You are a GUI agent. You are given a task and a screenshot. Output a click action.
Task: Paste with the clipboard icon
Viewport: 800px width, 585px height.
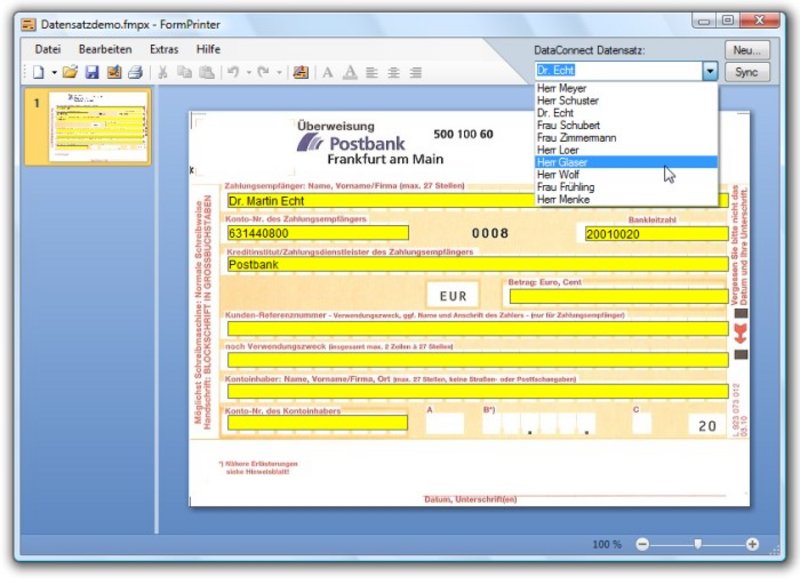tap(206, 72)
